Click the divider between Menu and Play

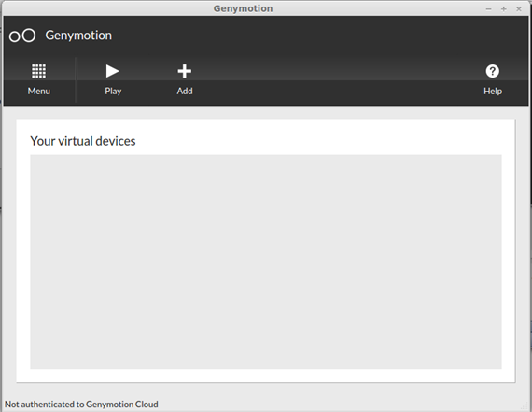tap(77, 79)
